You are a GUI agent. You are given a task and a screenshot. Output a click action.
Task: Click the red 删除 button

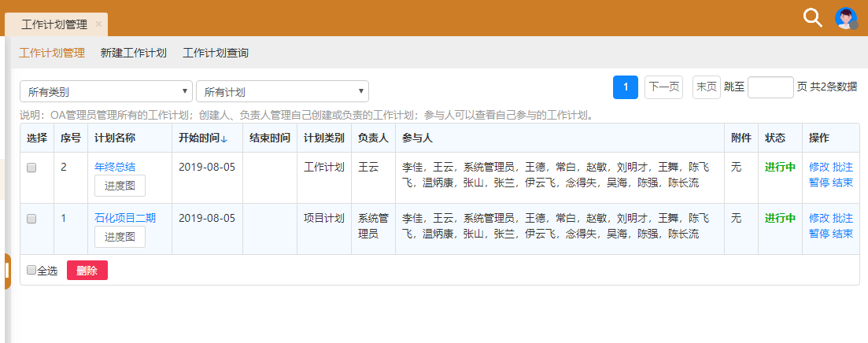[x=87, y=271]
